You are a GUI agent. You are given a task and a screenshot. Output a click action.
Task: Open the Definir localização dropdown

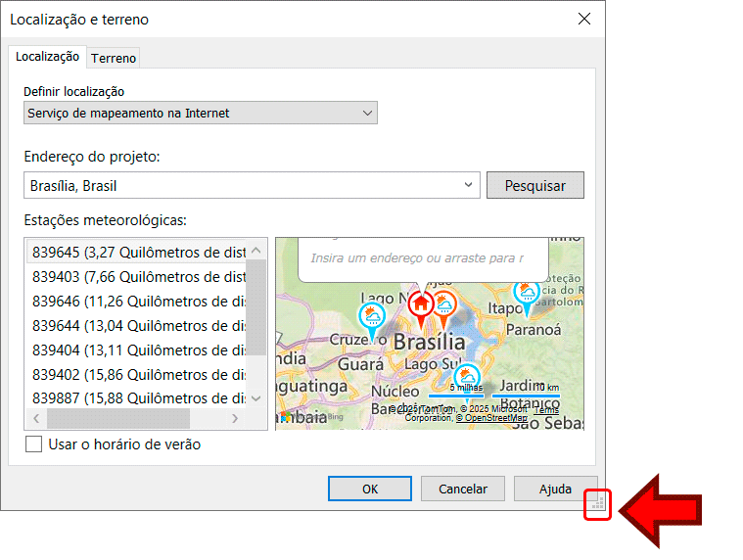pos(201,113)
